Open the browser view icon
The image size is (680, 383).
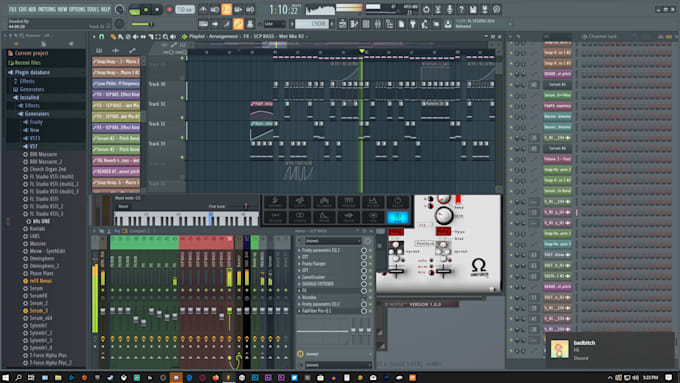389,24
